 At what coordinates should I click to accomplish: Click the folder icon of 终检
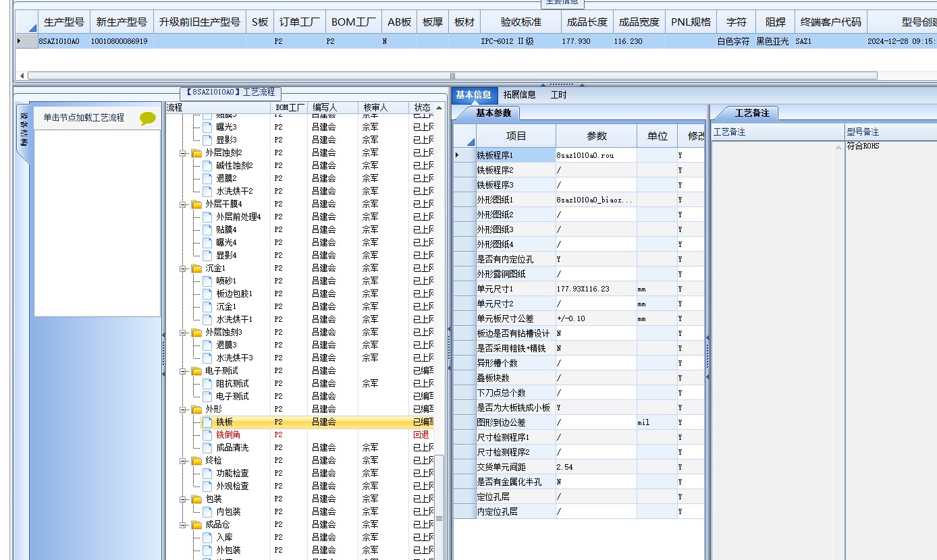pyautogui.click(x=196, y=461)
